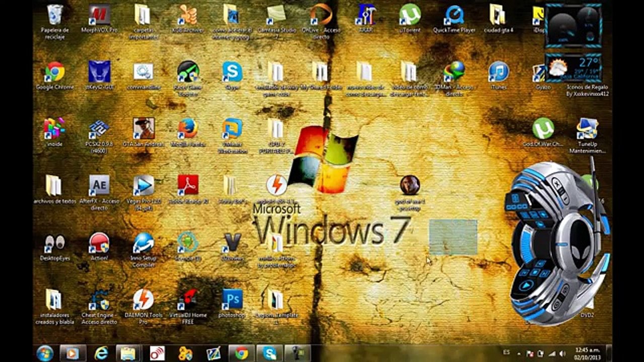Open Windows Explorer from the taskbar

129,353
